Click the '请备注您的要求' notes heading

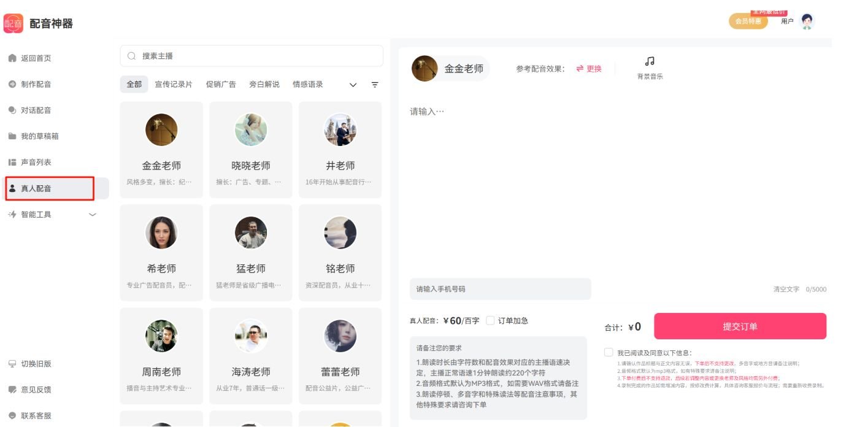click(439, 348)
